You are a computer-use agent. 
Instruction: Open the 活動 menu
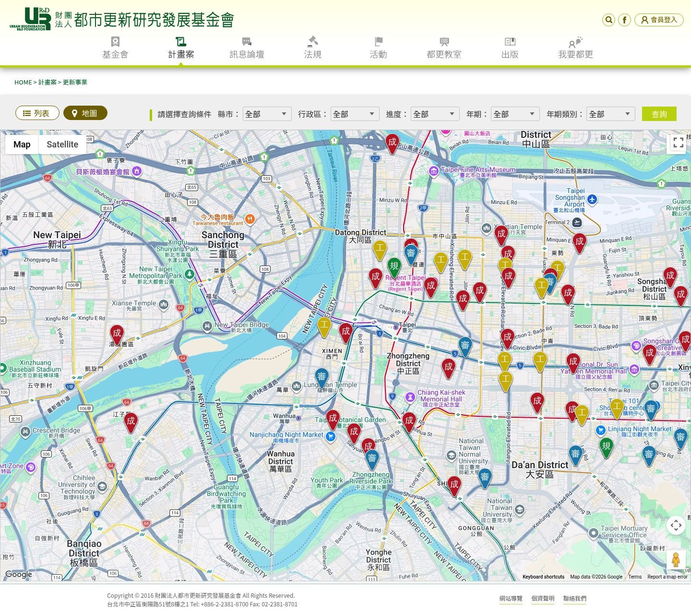378,48
